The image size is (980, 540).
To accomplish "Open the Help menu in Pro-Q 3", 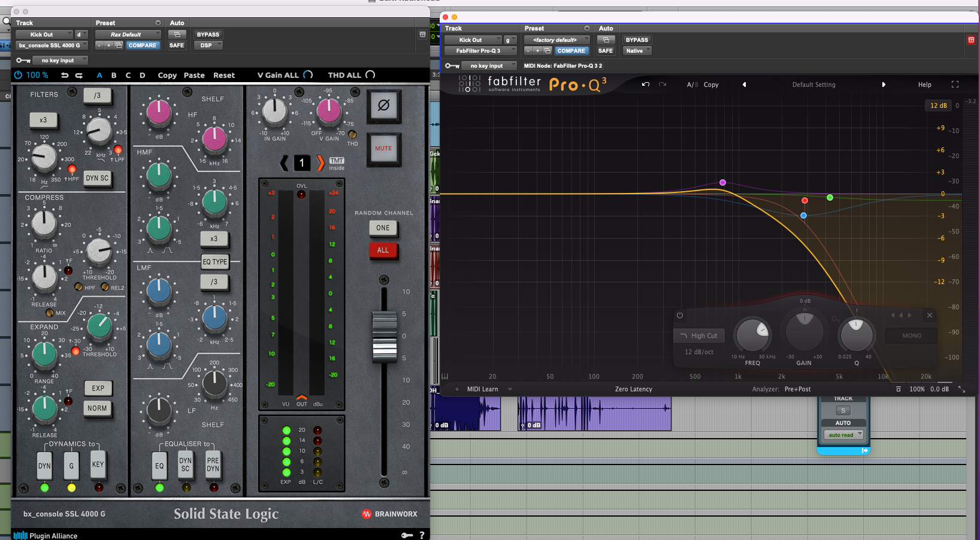I will click(x=924, y=85).
